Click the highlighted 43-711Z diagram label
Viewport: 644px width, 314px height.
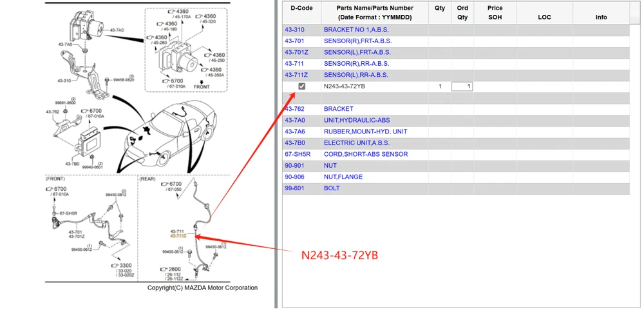pyautogui.click(x=178, y=236)
